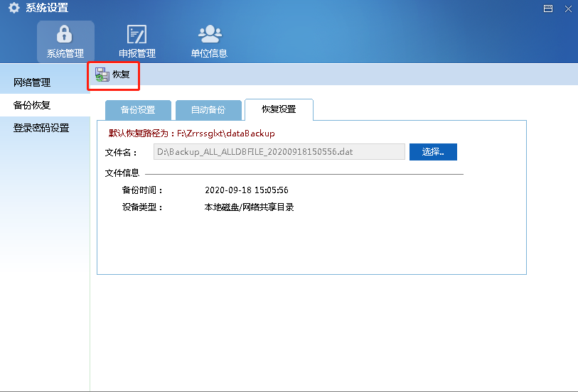Open 系统管理 lock icon section
The height and width of the screenshot is (392, 578).
(65, 41)
